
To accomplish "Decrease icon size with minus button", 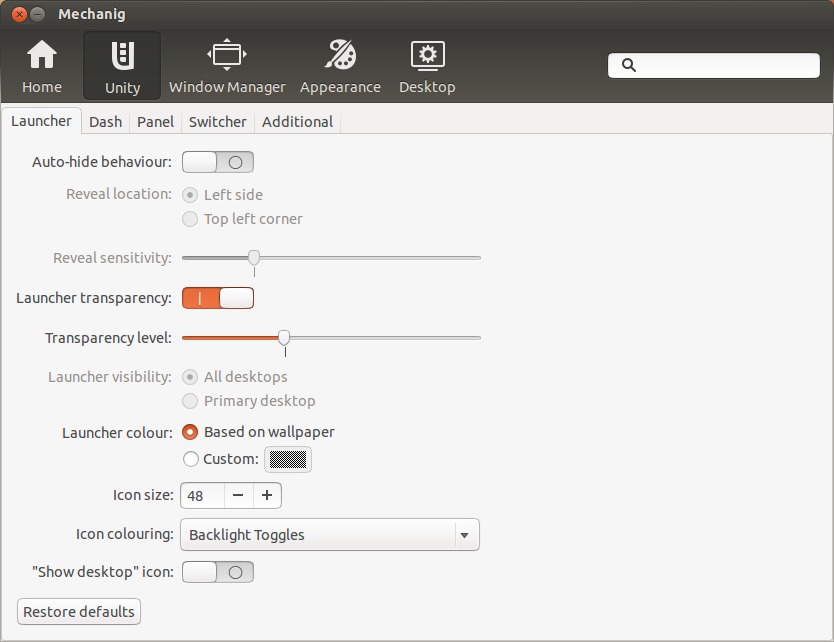I will tap(238, 496).
